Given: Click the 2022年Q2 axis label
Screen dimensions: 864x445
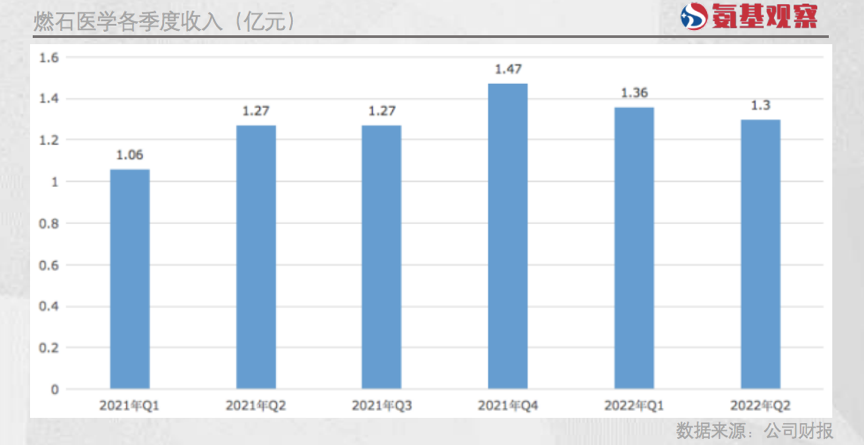Looking at the screenshot, I should pos(760,405).
